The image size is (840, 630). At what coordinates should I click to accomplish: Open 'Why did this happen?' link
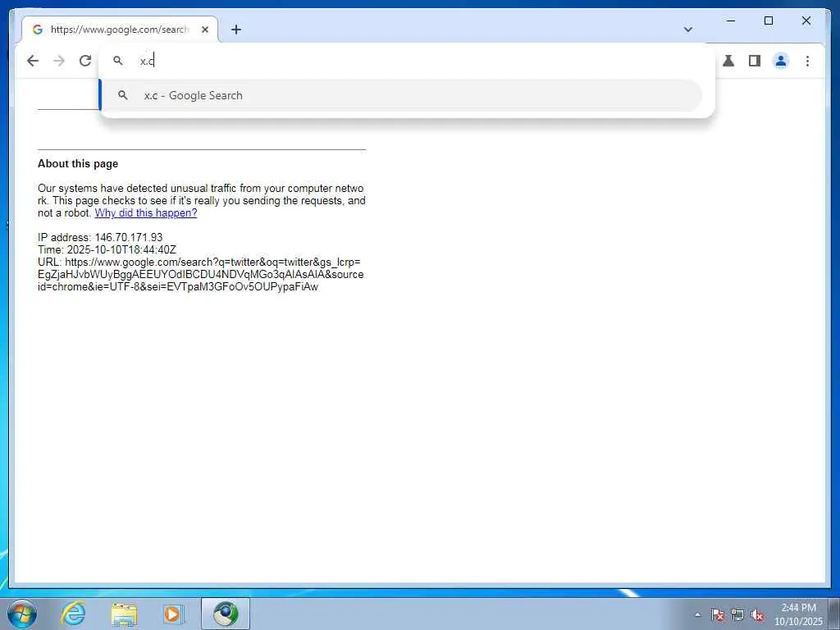click(x=146, y=212)
